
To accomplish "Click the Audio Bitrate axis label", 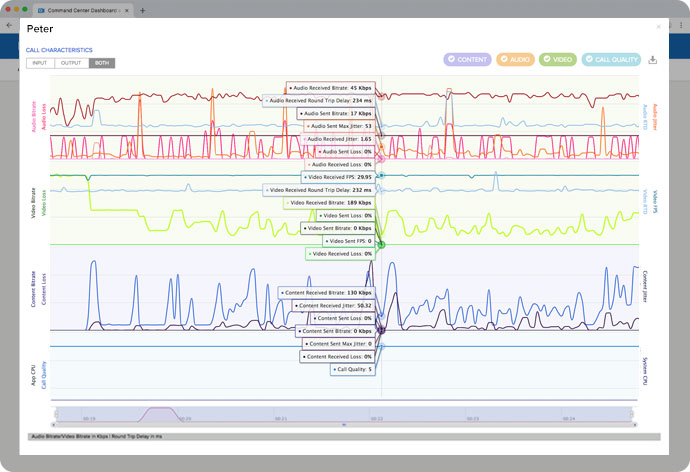I will click(33, 117).
